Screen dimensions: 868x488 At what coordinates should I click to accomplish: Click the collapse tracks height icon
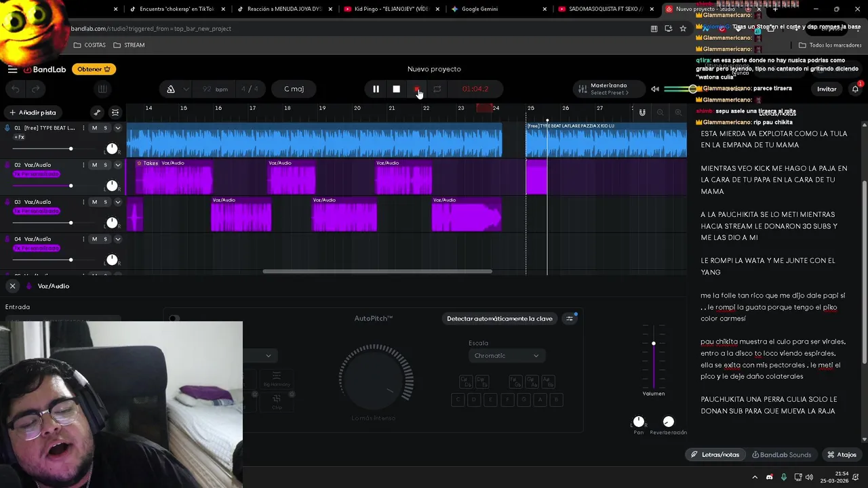click(x=115, y=113)
